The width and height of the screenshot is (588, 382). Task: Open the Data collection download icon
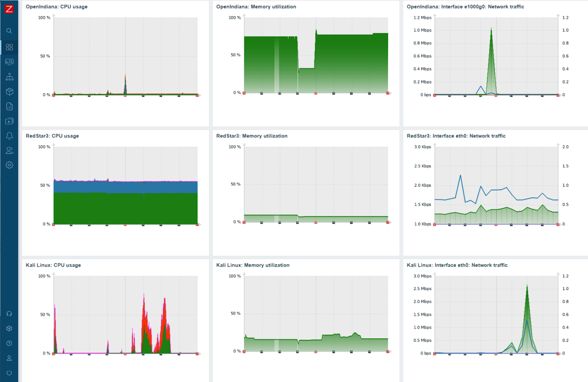[x=9, y=121]
